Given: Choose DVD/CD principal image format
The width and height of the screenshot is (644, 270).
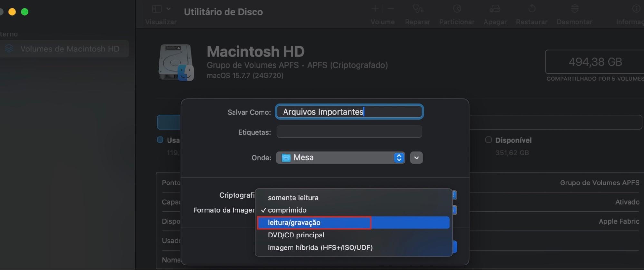Looking at the screenshot, I should pos(353,235).
